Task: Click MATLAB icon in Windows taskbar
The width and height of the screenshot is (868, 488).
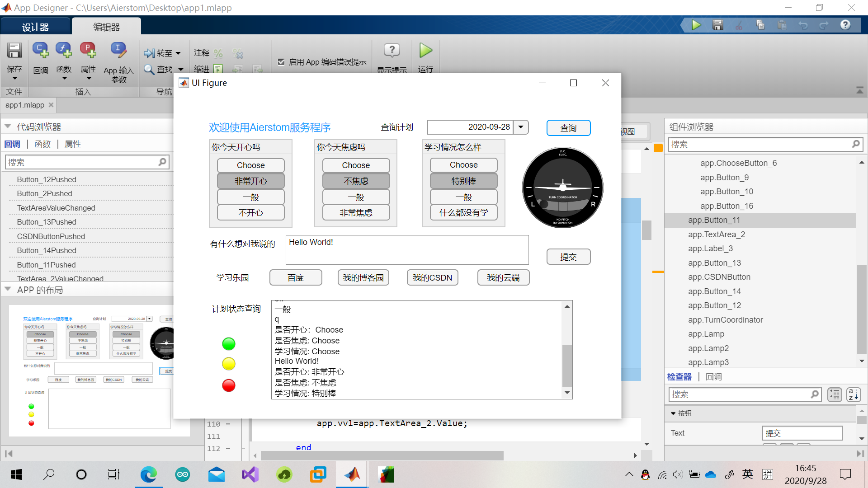Action: (x=351, y=473)
